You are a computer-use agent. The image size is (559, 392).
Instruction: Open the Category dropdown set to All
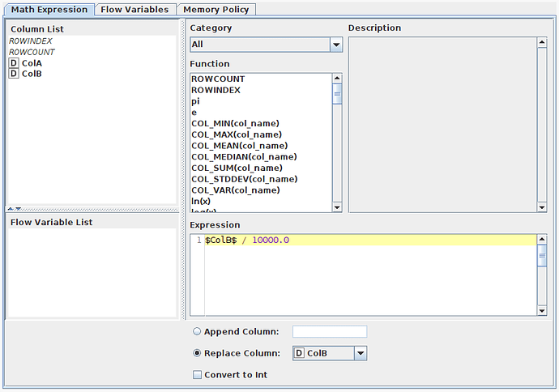(266, 45)
